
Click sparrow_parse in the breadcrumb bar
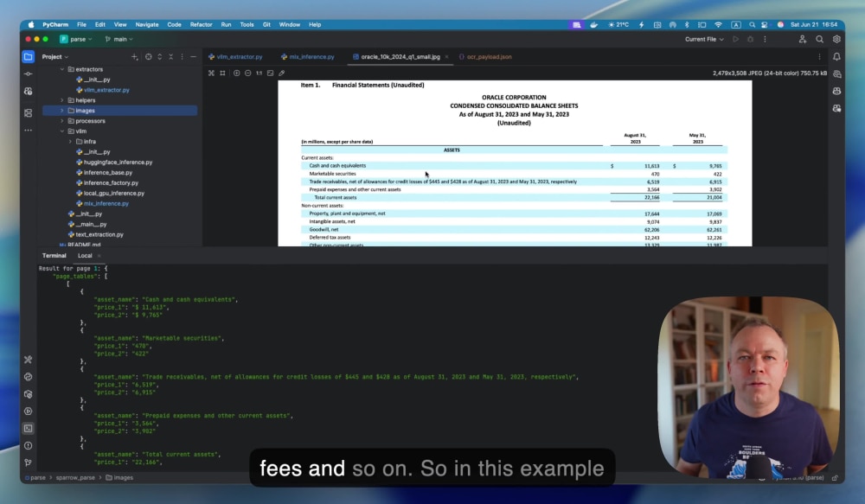[x=75, y=478]
